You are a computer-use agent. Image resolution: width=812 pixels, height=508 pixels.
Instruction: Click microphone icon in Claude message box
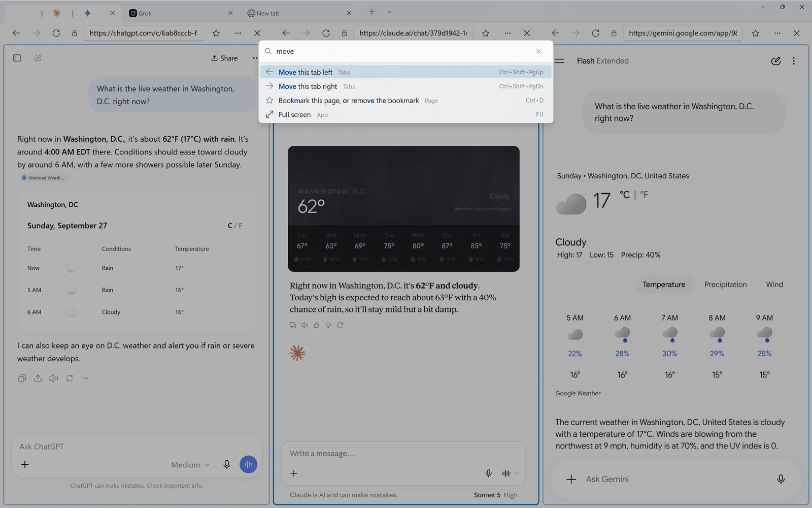(488, 473)
